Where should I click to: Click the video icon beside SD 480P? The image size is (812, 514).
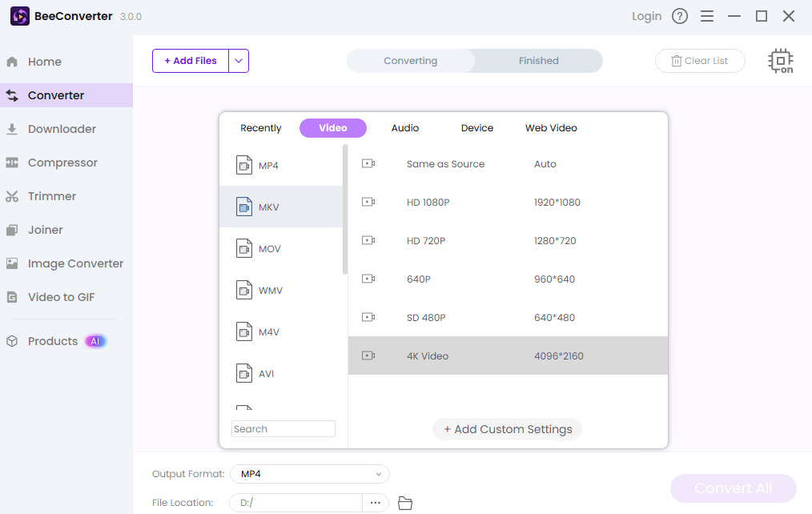368,317
